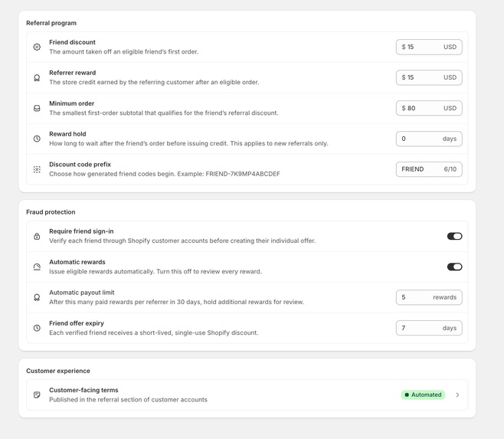The image size is (504, 439).
Task: Click the FRIEND-7K9MP4ABCDEF example description
Action: (165, 174)
